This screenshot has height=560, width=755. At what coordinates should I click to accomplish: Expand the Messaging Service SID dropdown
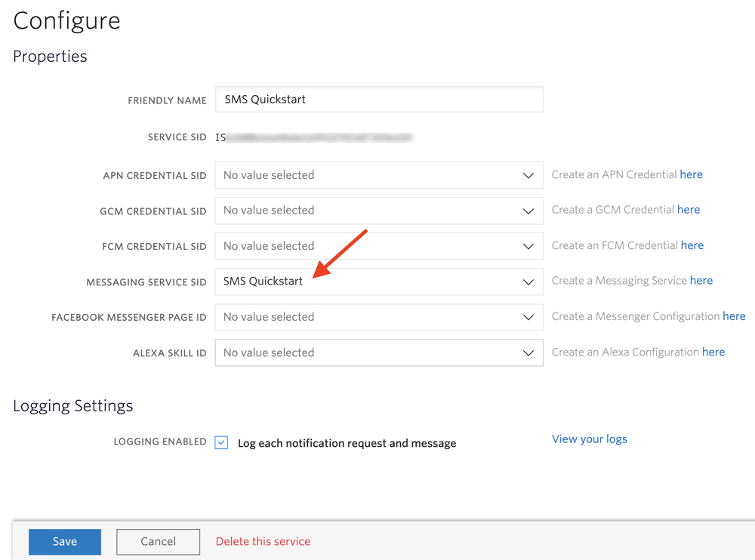click(528, 282)
